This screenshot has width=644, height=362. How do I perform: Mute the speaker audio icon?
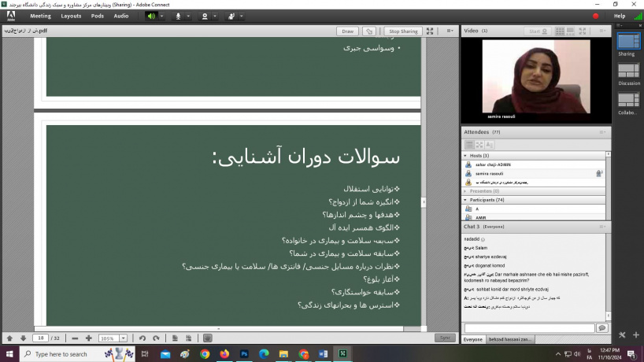pos(152,17)
